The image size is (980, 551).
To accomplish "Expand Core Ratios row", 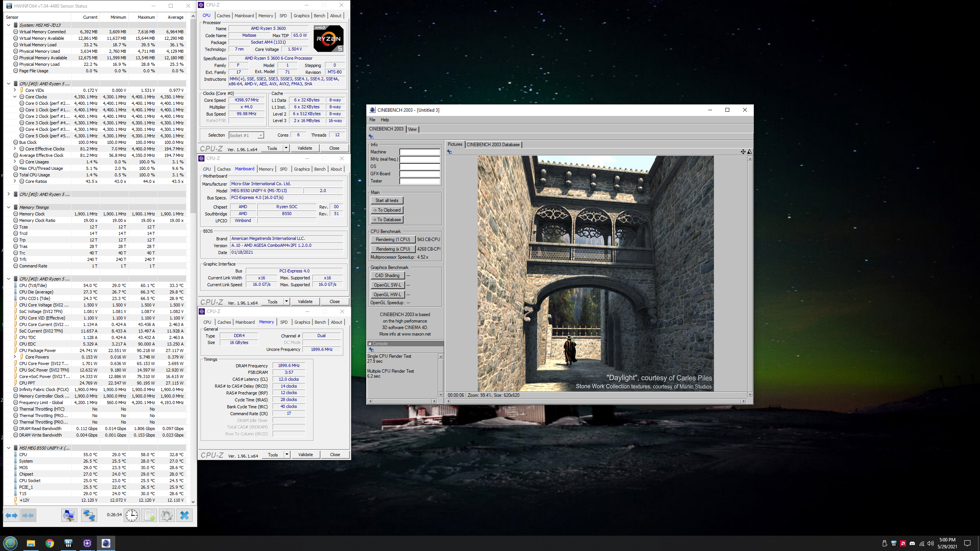I will (x=15, y=181).
